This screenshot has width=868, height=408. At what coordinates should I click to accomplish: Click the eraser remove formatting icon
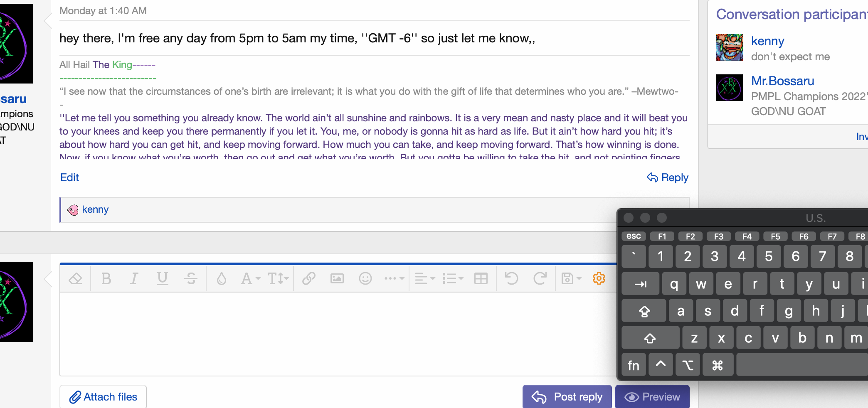pos(75,278)
